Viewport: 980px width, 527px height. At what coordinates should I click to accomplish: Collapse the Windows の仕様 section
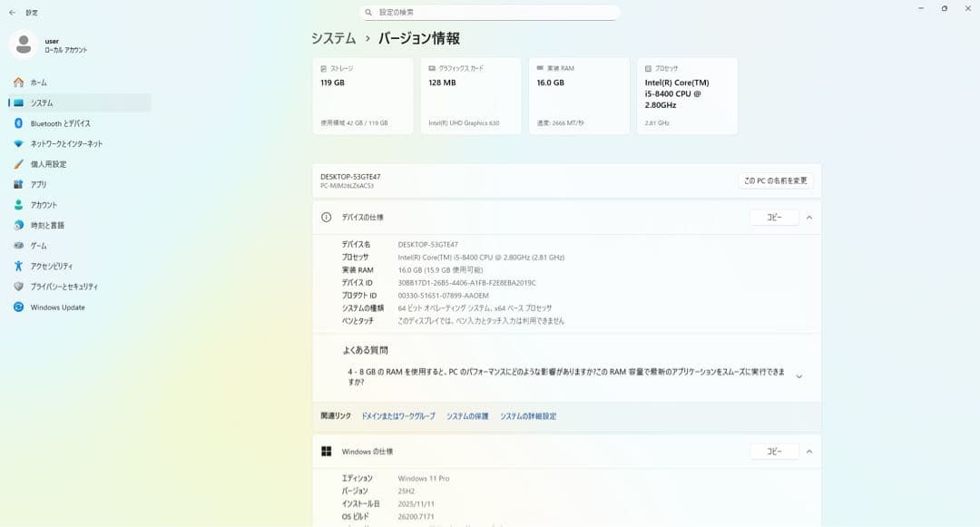810,451
